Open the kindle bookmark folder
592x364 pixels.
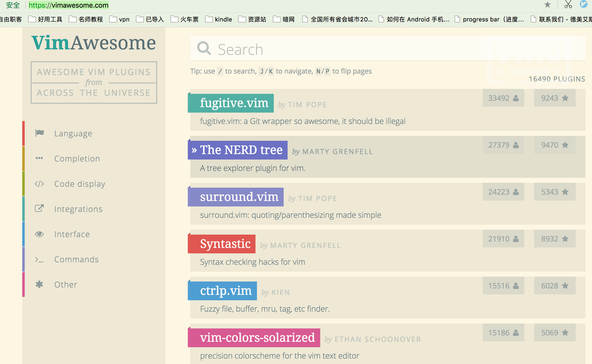point(219,19)
